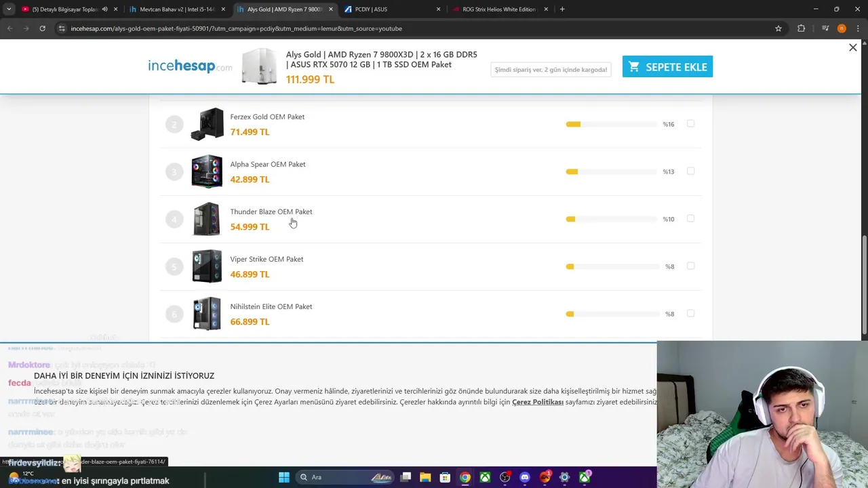This screenshot has height=488, width=868.
Task: Click the Alys Gold white PC case thumbnail
Action: pyautogui.click(x=259, y=66)
